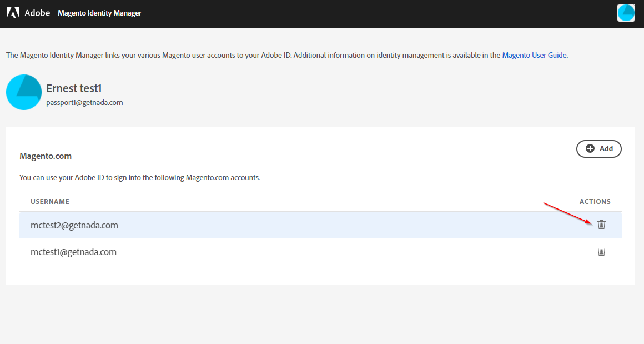644x344 pixels.
Task: Click the USERNAME column header
Action: tap(50, 201)
